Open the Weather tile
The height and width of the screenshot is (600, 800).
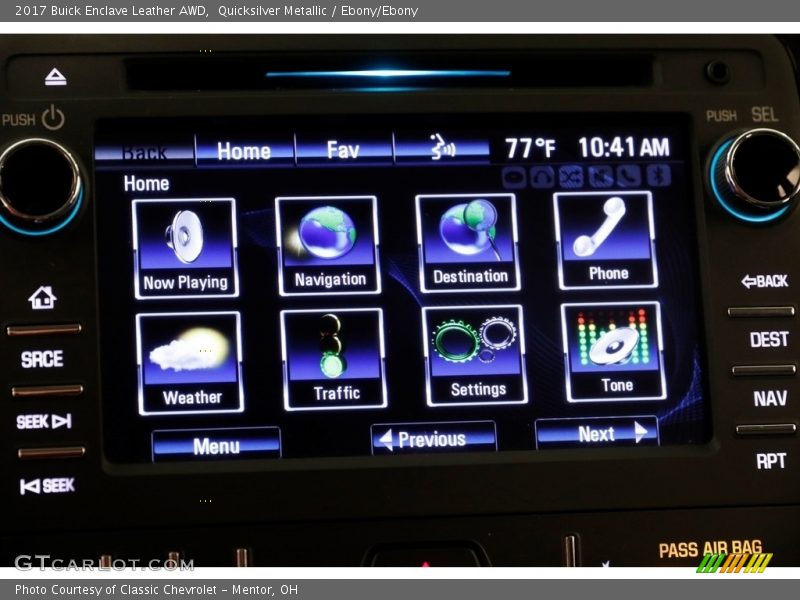pyautogui.click(x=190, y=363)
